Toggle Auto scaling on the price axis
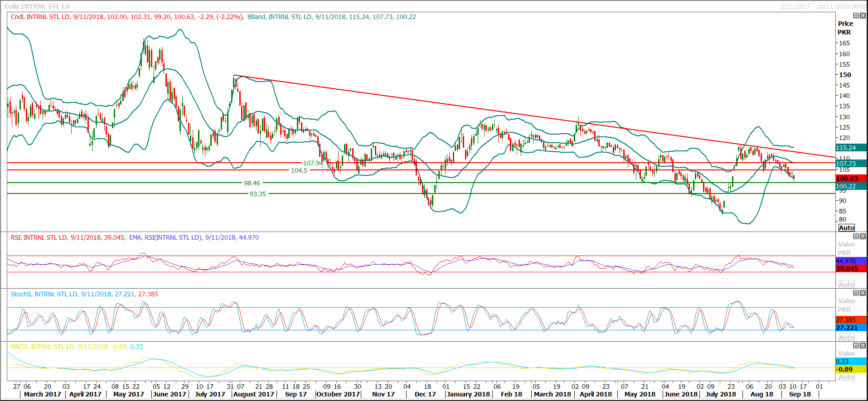This screenshot has height=401, width=868. [846, 228]
